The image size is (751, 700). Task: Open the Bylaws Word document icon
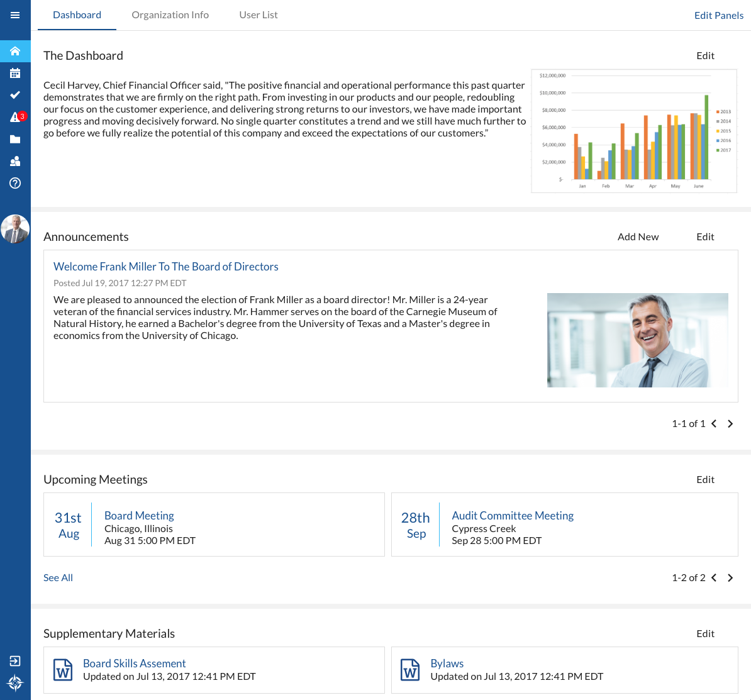pyautogui.click(x=409, y=670)
